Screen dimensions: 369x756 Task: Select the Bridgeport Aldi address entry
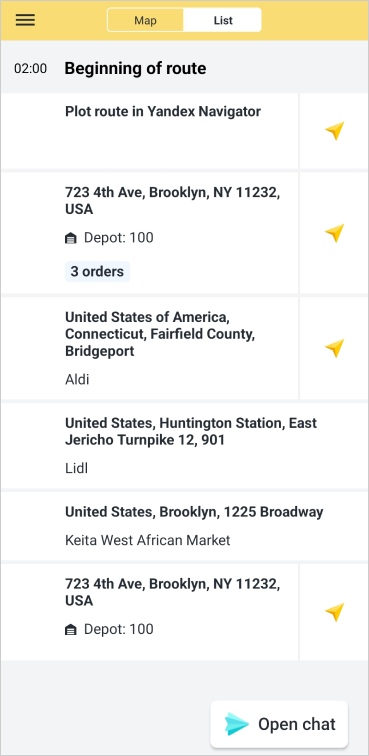pos(150,348)
